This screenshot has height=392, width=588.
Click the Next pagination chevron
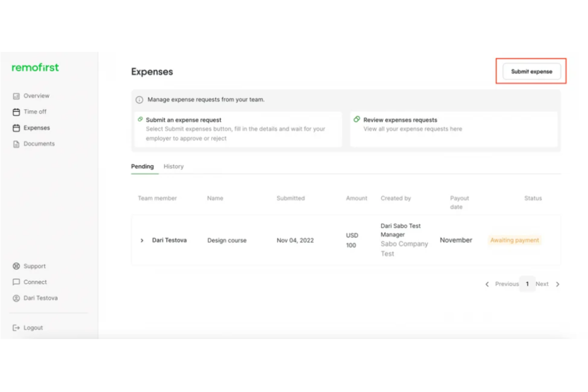(x=558, y=284)
